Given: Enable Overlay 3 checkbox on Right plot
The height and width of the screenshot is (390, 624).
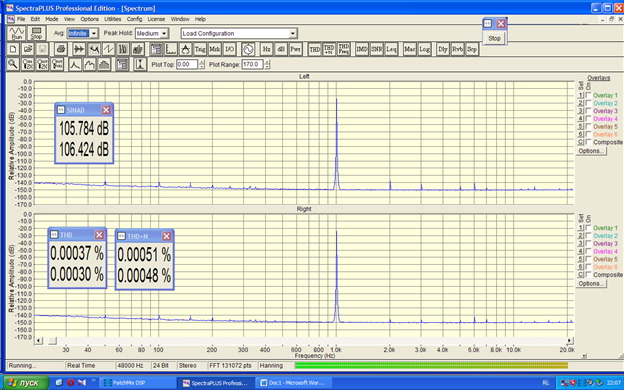Looking at the screenshot, I should [589, 243].
